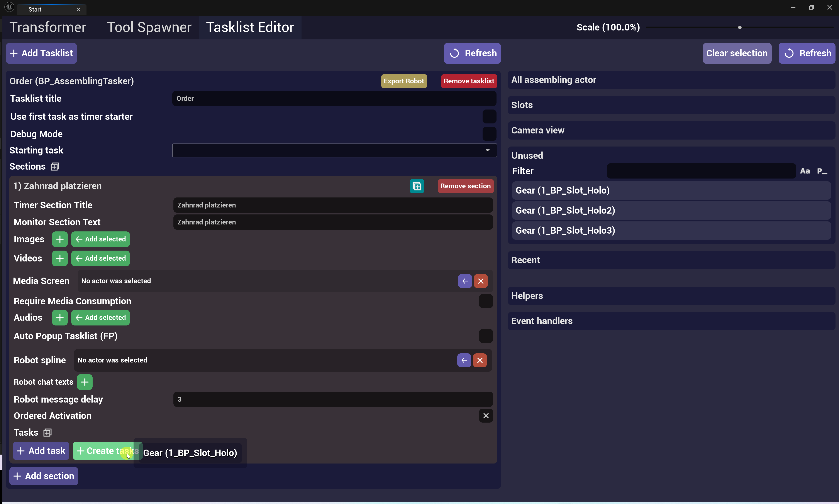Assign selected actor to Media Screen arrow
This screenshot has height=504, width=839.
pos(465,281)
